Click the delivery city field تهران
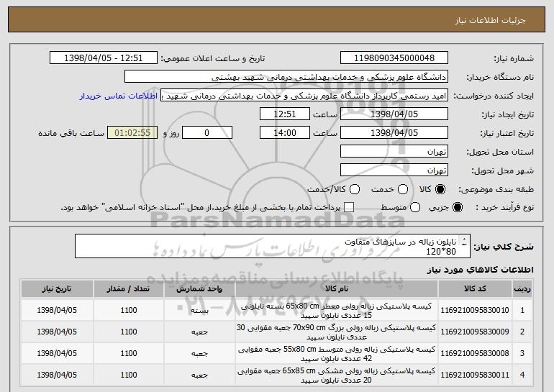Image resolution: width=554 pixels, height=392 pixels. coord(394,170)
